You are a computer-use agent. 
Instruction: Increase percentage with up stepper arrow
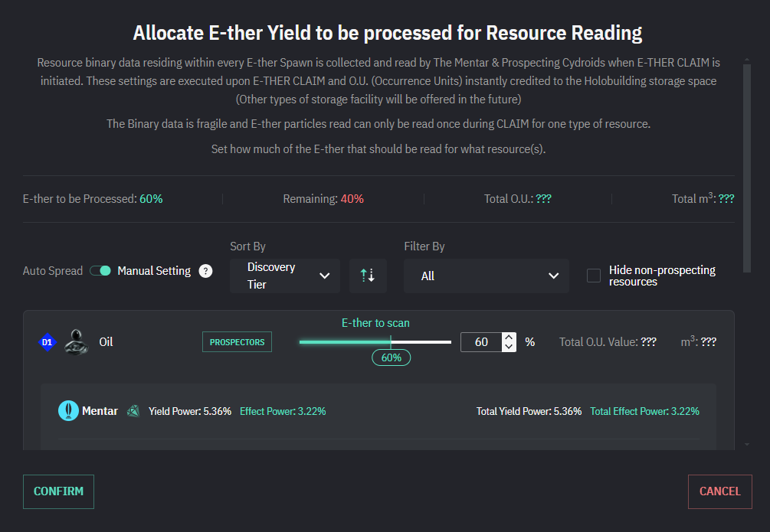(x=510, y=338)
